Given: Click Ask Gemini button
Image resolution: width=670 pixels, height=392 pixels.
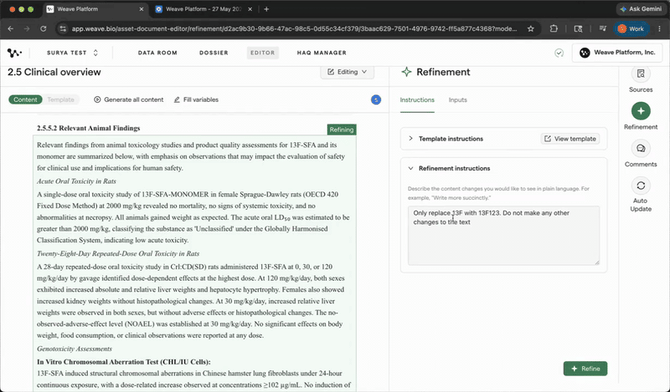Looking at the screenshot, I should [x=641, y=9].
